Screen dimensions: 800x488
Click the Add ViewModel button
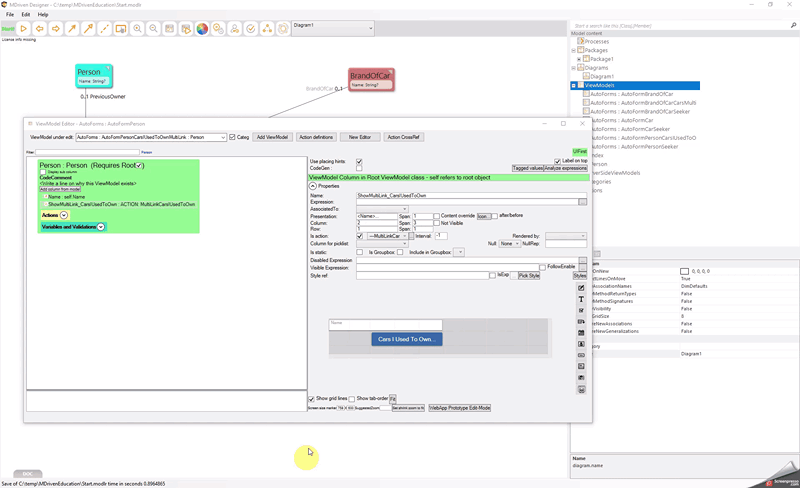point(273,137)
